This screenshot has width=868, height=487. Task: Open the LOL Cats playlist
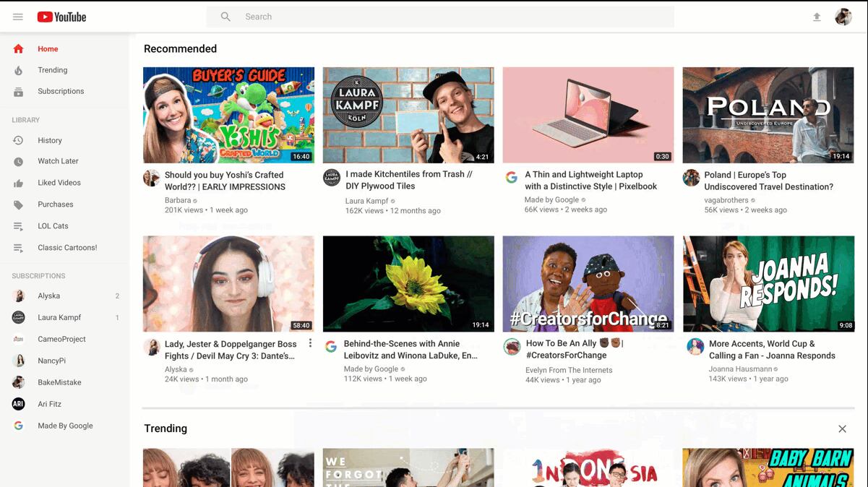click(x=53, y=225)
